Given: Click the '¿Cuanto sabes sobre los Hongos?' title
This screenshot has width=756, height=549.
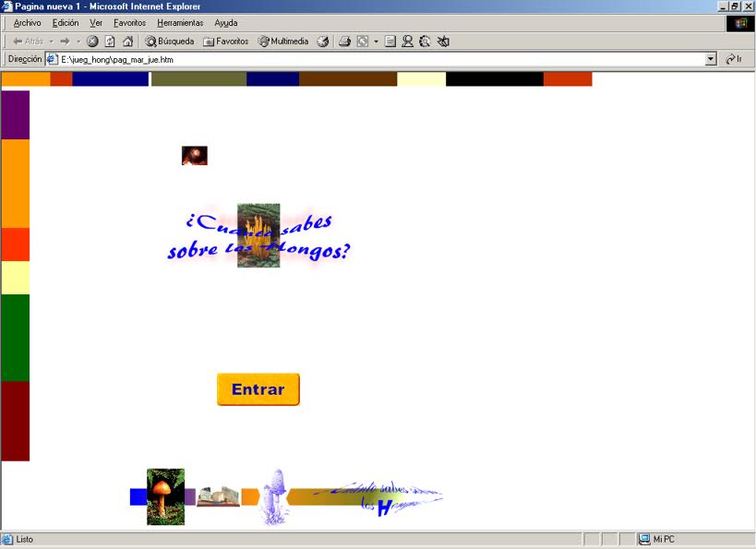Looking at the screenshot, I should point(258,236).
